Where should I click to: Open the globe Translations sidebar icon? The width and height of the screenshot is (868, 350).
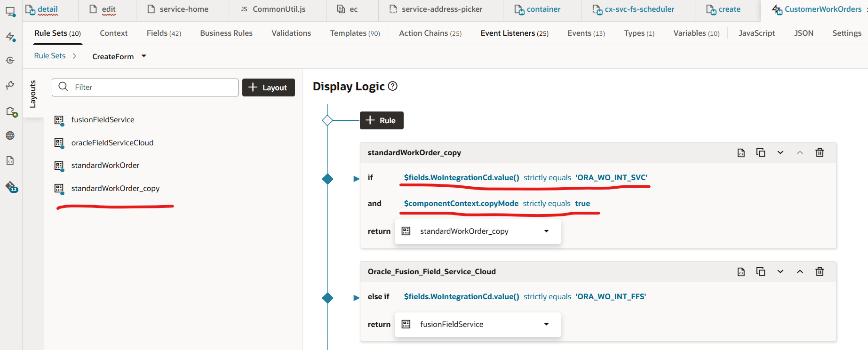[10, 136]
